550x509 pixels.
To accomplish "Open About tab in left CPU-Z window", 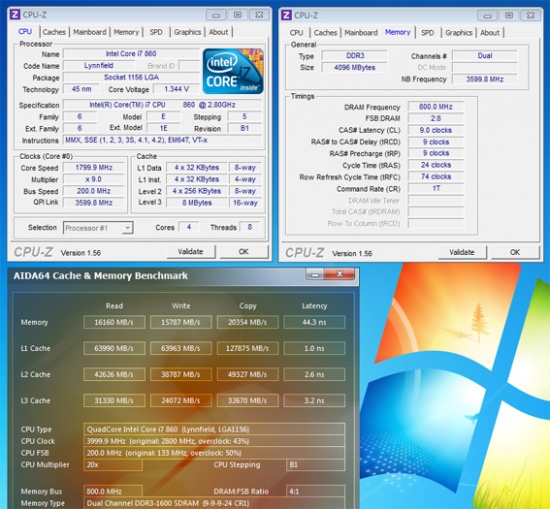I will [219, 32].
